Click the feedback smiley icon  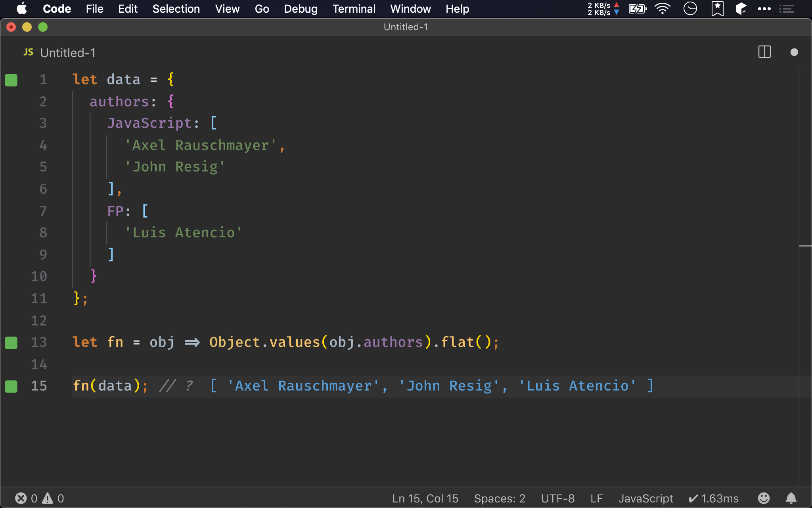click(764, 498)
